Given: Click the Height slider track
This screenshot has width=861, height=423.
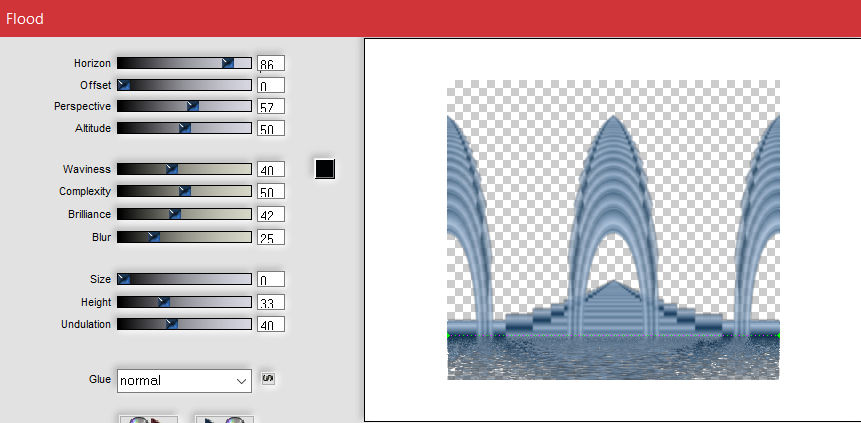Looking at the screenshot, I should (184, 302).
